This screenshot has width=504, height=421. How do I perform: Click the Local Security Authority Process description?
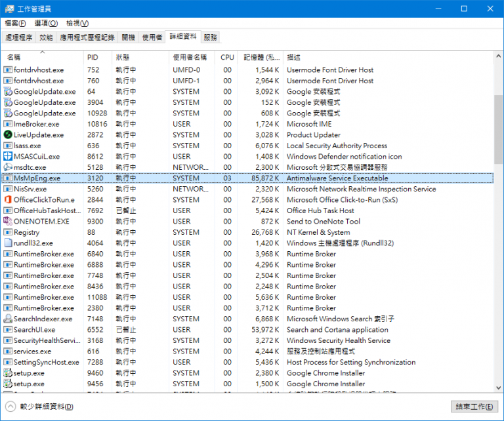(337, 146)
